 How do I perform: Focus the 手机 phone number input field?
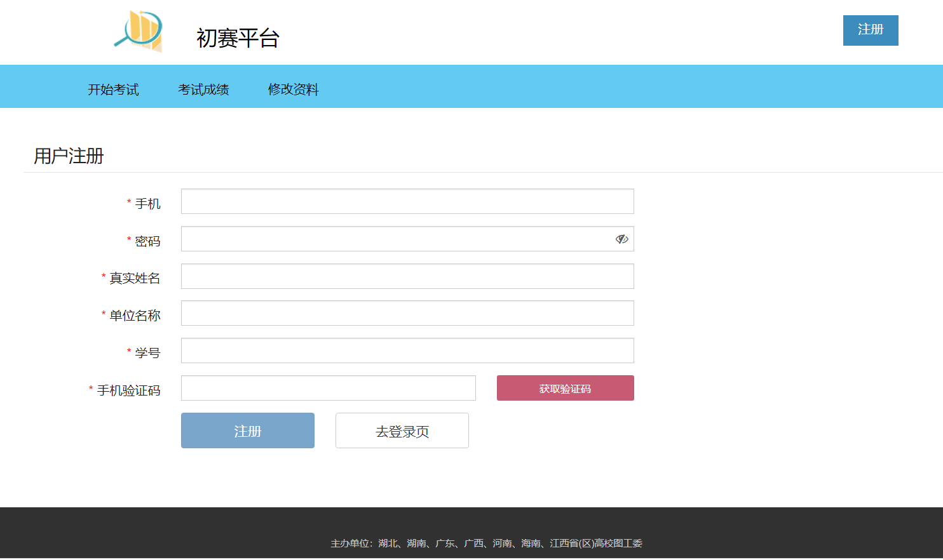tap(407, 201)
